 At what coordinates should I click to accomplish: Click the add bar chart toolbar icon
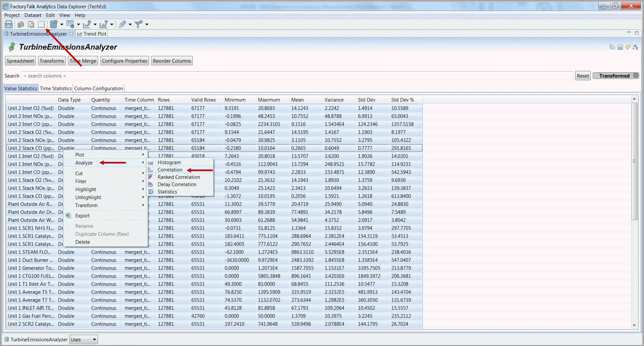[104, 24]
